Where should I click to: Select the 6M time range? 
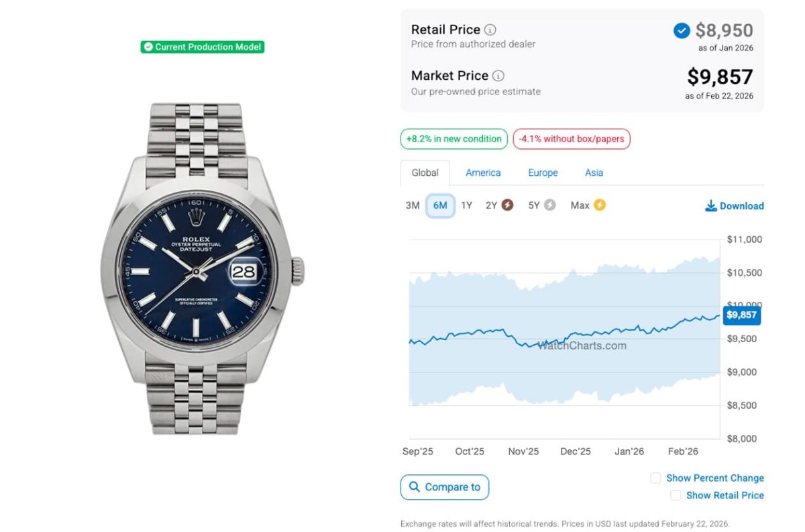[x=440, y=205]
